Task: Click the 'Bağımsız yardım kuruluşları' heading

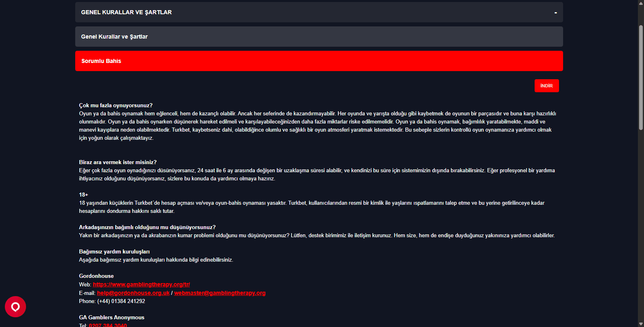Action: (x=114, y=251)
